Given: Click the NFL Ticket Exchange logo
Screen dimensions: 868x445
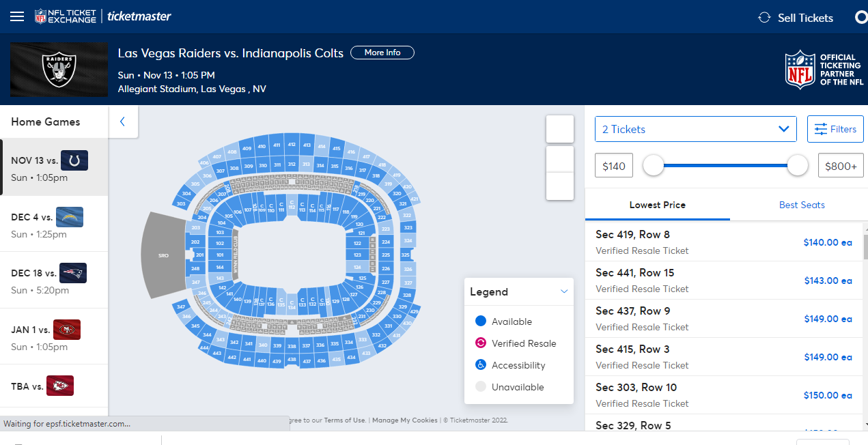Looking at the screenshot, I should pos(66,16).
